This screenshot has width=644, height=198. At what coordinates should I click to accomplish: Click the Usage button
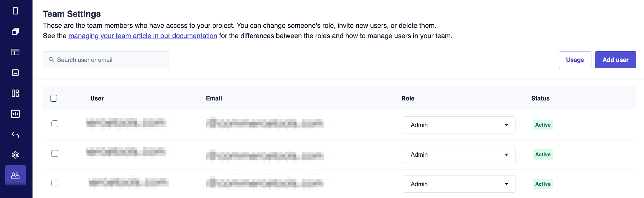coord(575,60)
